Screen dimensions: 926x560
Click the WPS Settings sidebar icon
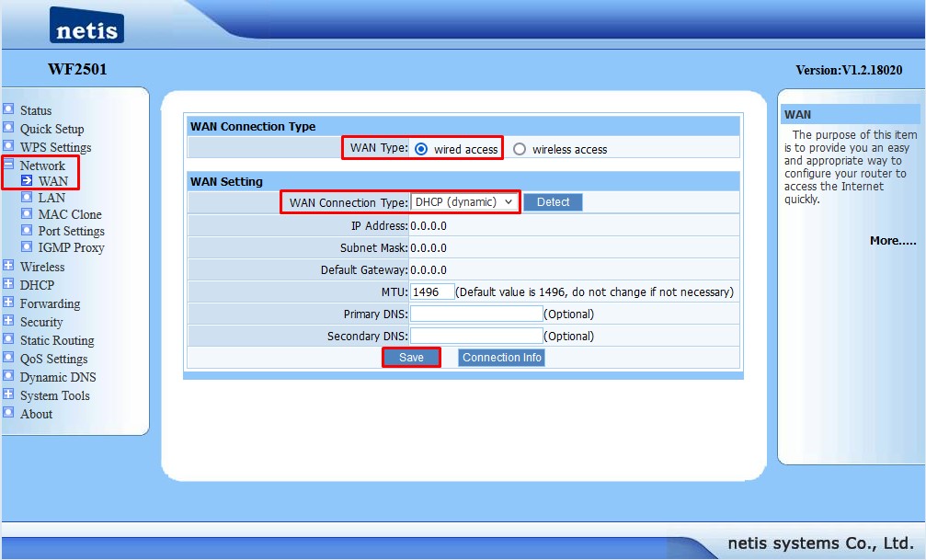click(x=8, y=146)
